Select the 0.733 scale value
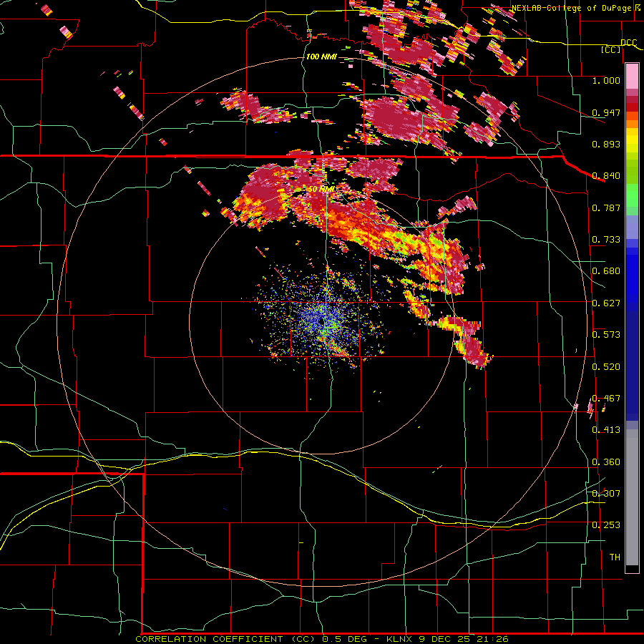The image size is (644, 644). coord(606,240)
